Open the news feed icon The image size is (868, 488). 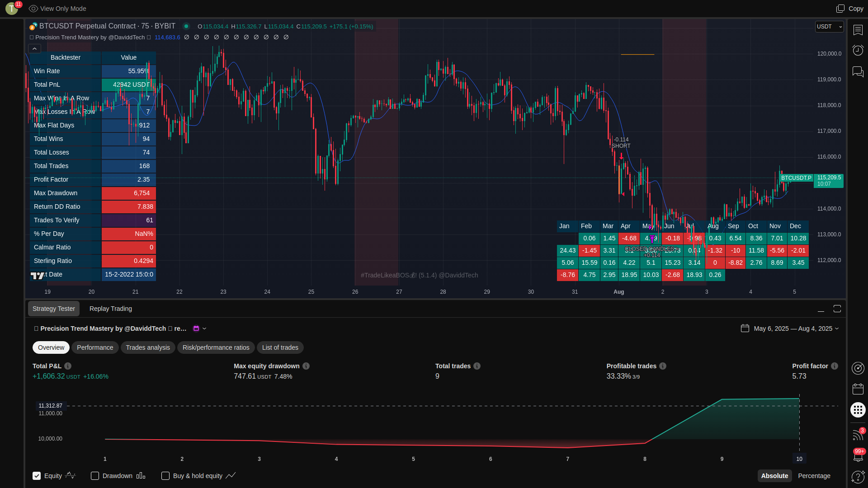[858, 434]
